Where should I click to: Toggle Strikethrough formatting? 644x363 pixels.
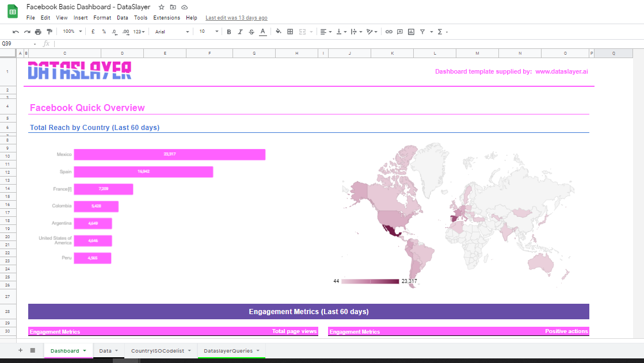click(251, 32)
